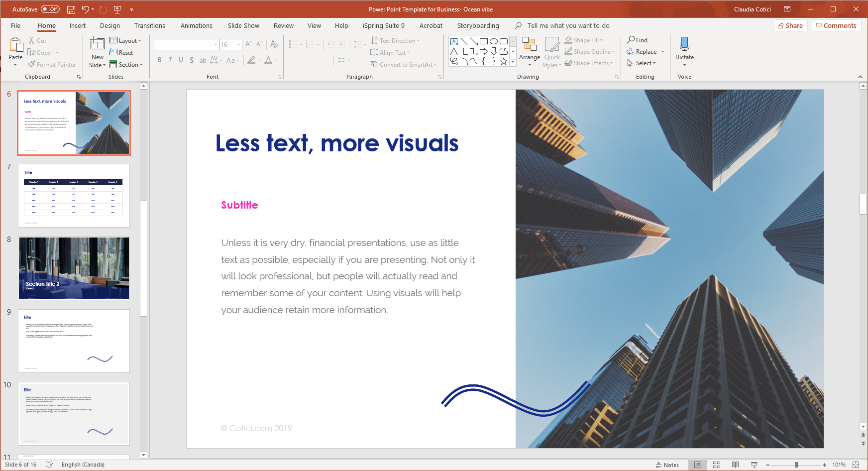Select slide 7 table thumbnail
868x471 pixels.
pos(74,196)
